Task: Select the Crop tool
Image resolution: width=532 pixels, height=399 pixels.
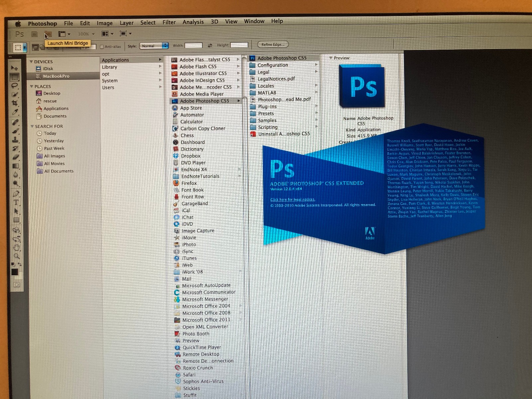Action: pos(15,103)
